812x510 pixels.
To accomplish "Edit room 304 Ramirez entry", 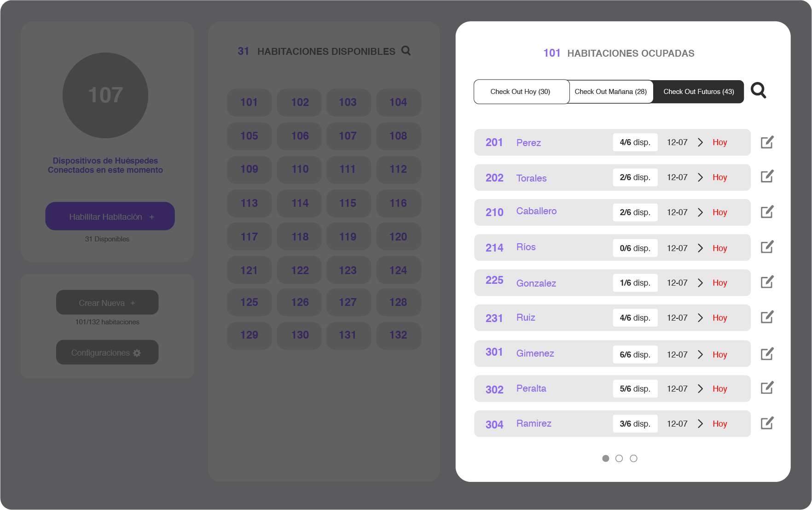I will coord(767,423).
